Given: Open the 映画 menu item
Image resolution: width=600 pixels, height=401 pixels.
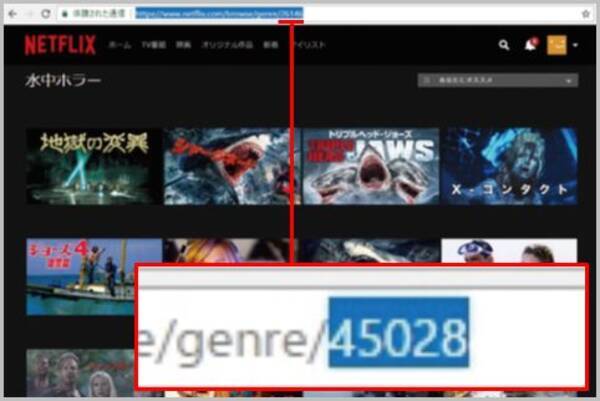Looking at the screenshot, I should (x=183, y=45).
